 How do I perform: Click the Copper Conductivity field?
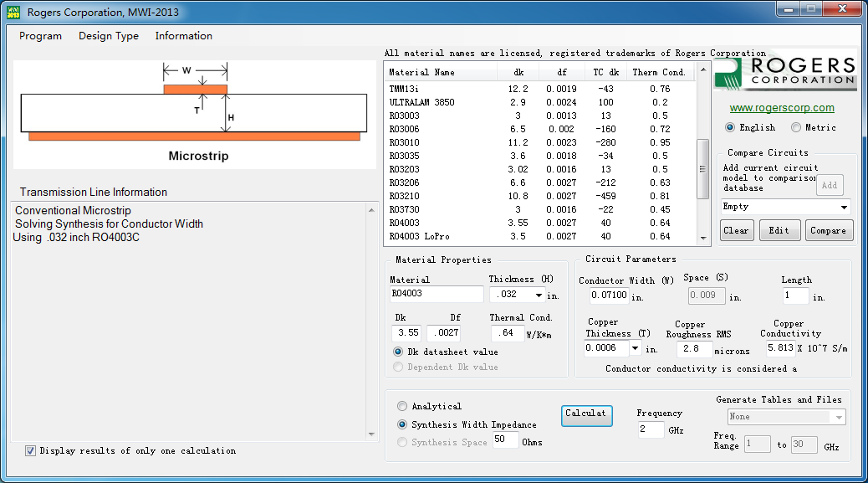(780, 348)
